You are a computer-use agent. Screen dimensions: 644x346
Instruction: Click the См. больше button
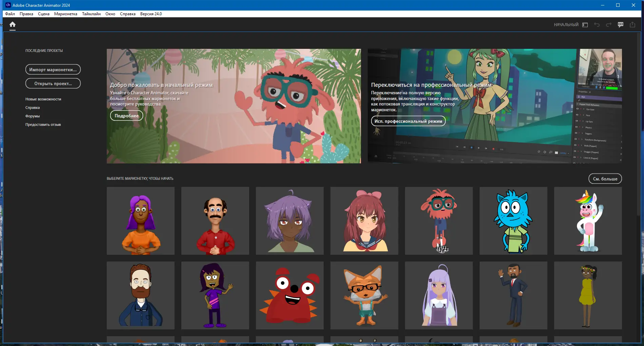coord(605,178)
